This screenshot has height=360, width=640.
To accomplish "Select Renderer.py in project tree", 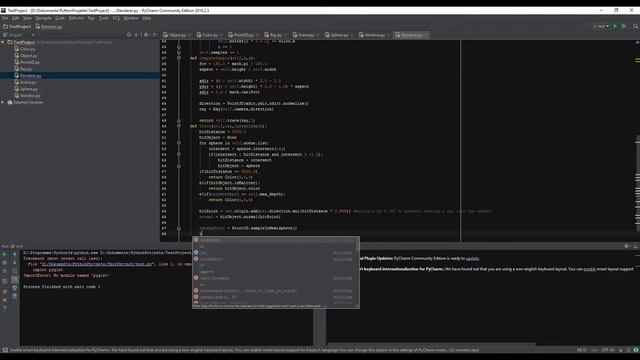I will pyautogui.click(x=28, y=76).
